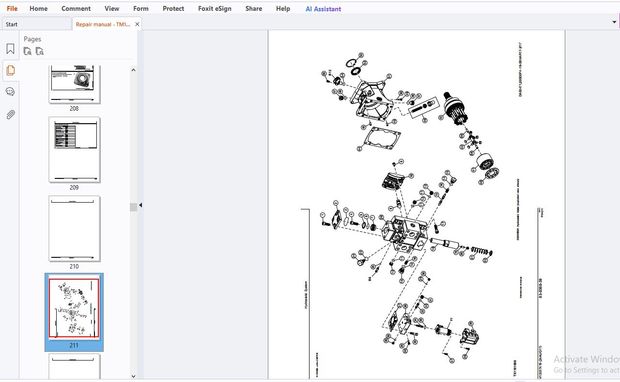Open the Comments panel icon

click(10, 92)
